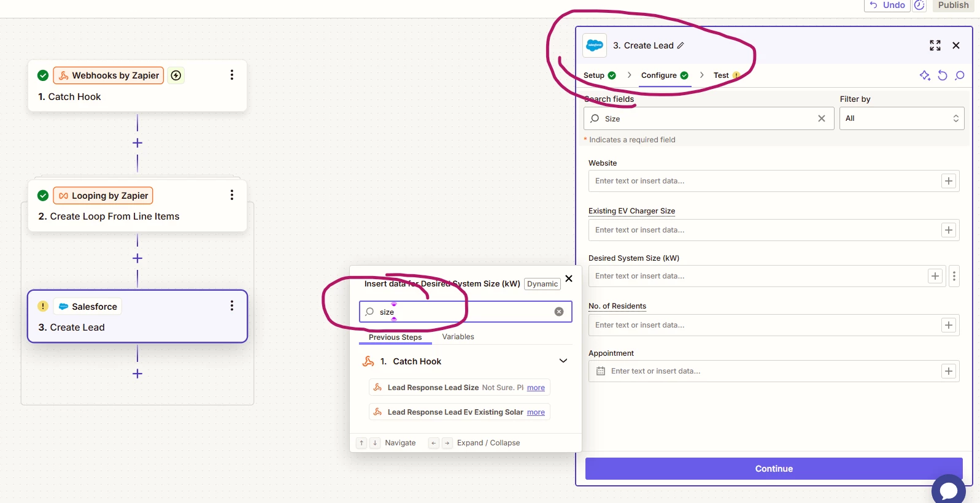The width and height of the screenshot is (980, 503).
Task: Close the Insert data popup
Action: click(569, 278)
